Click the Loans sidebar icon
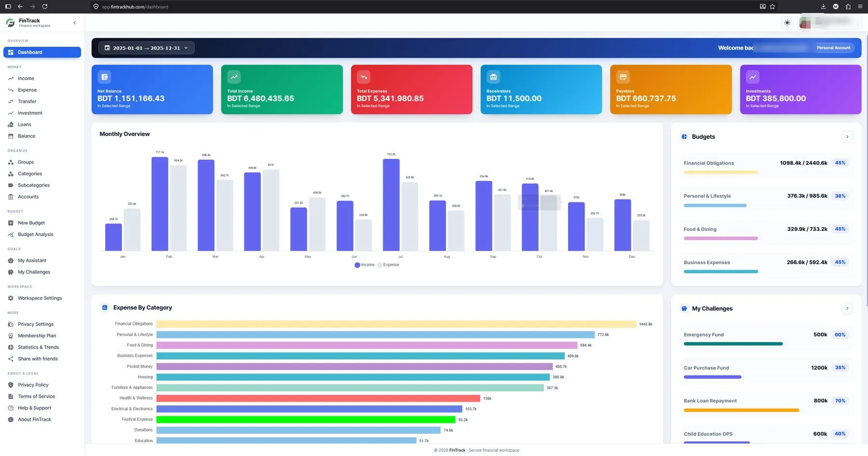The width and height of the screenshot is (868, 456). (11, 124)
